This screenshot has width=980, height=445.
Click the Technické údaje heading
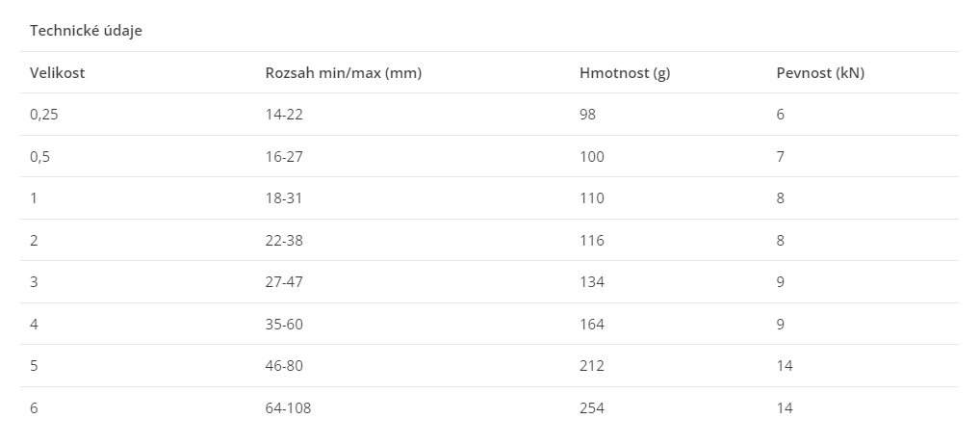pyautogui.click(x=87, y=31)
